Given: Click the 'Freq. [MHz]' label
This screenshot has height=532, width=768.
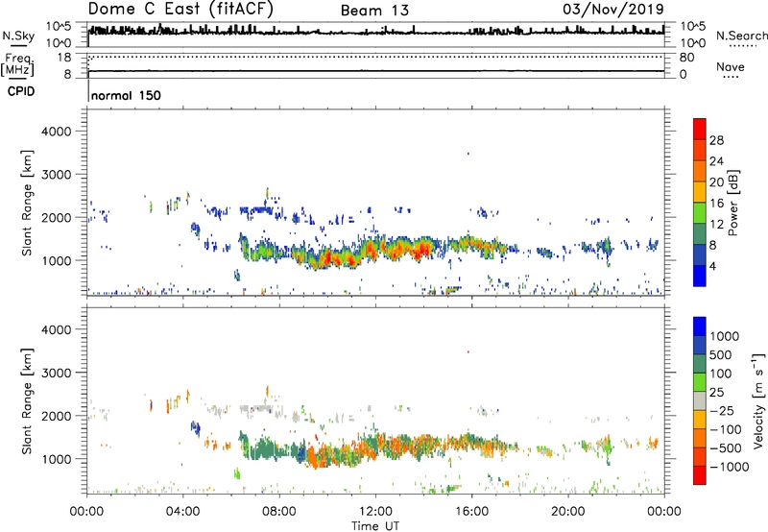Looking at the screenshot, I should click(17, 64).
